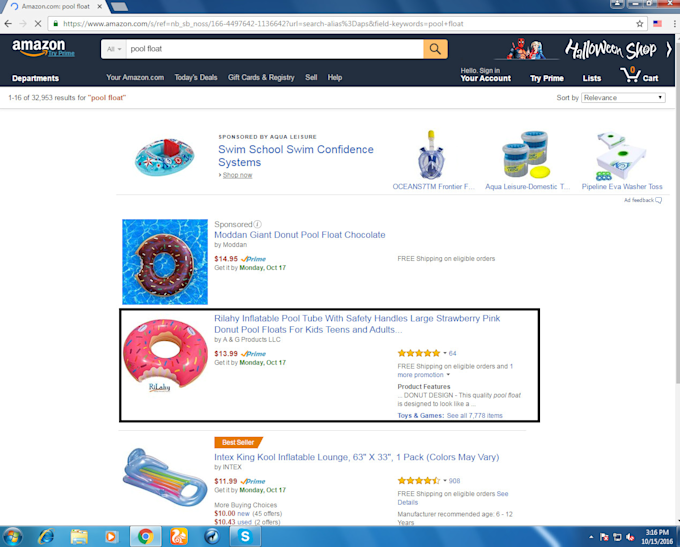Click the Sponsored info icon

(x=257, y=224)
